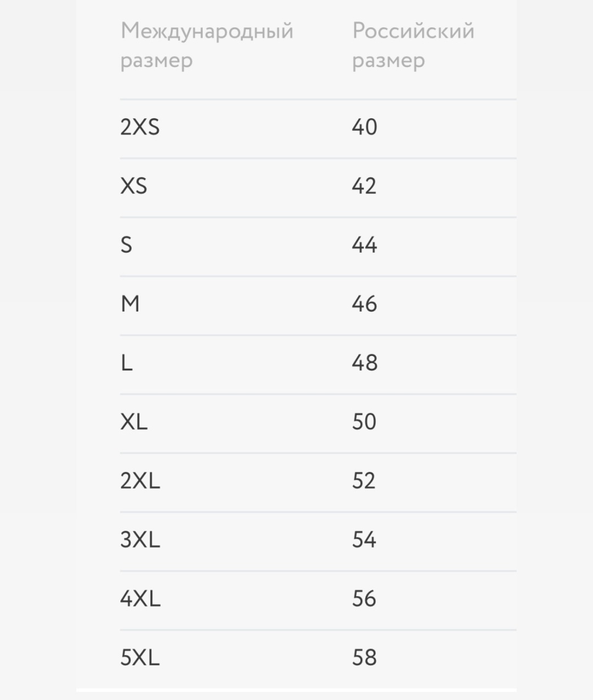593x700 pixels.
Task: Pick the XL size row
Action: point(318,424)
